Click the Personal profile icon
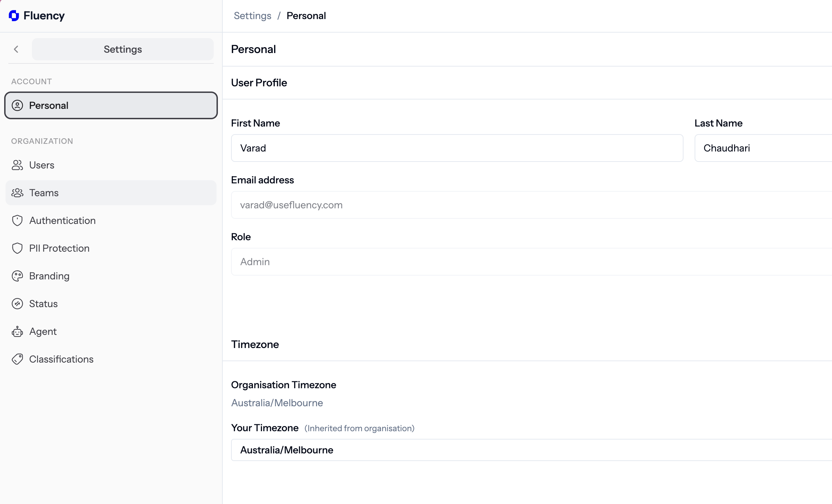832x504 pixels. (18, 105)
